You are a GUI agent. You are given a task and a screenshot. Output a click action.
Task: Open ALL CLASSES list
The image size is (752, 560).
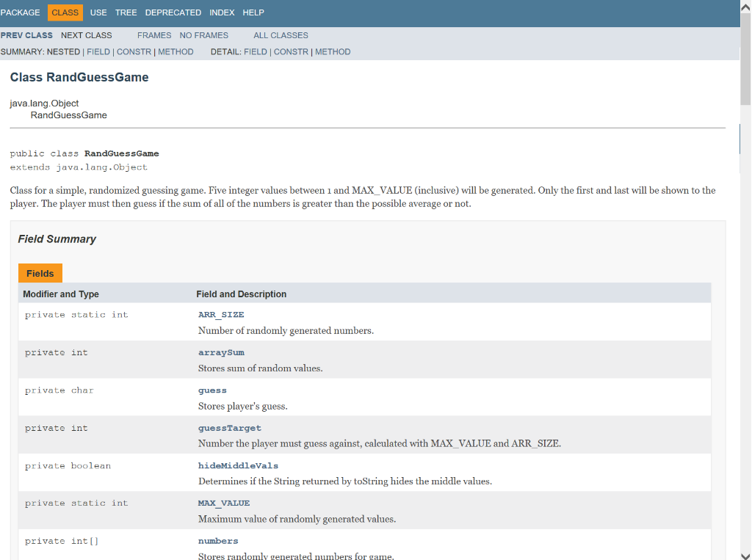tap(280, 34)
